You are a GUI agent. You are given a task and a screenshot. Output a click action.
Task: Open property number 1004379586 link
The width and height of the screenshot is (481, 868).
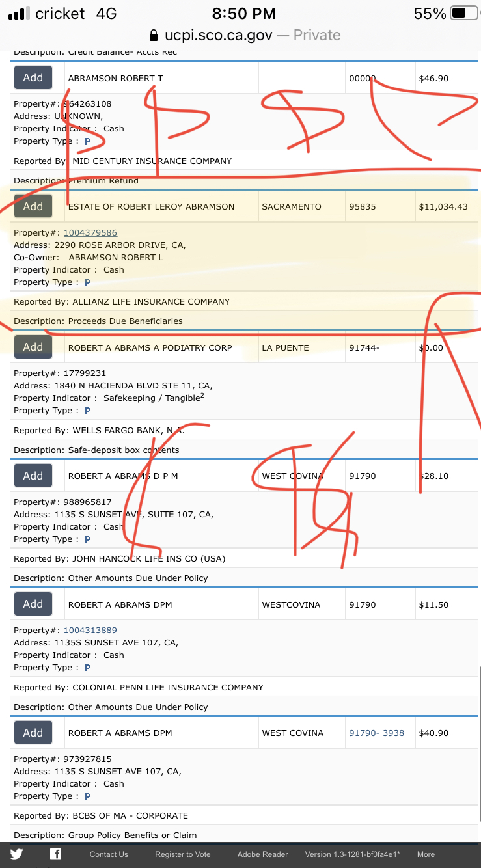click(90, 232)
